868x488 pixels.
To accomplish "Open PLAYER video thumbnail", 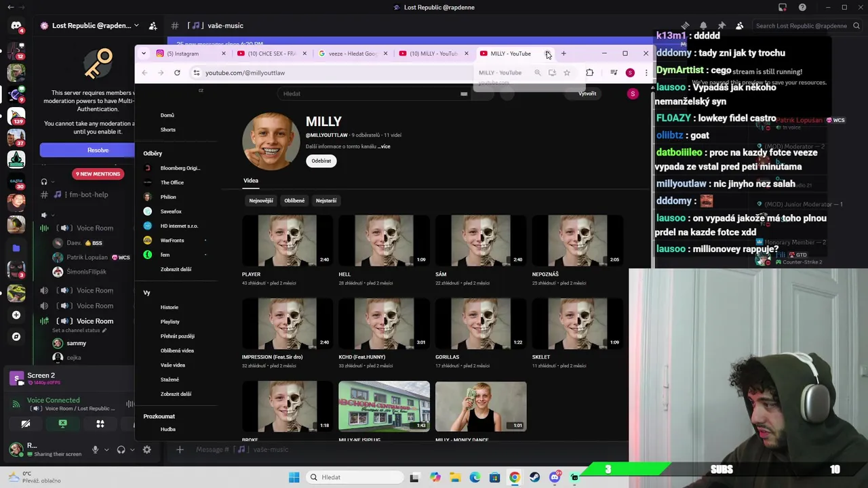I will point(288,241).
